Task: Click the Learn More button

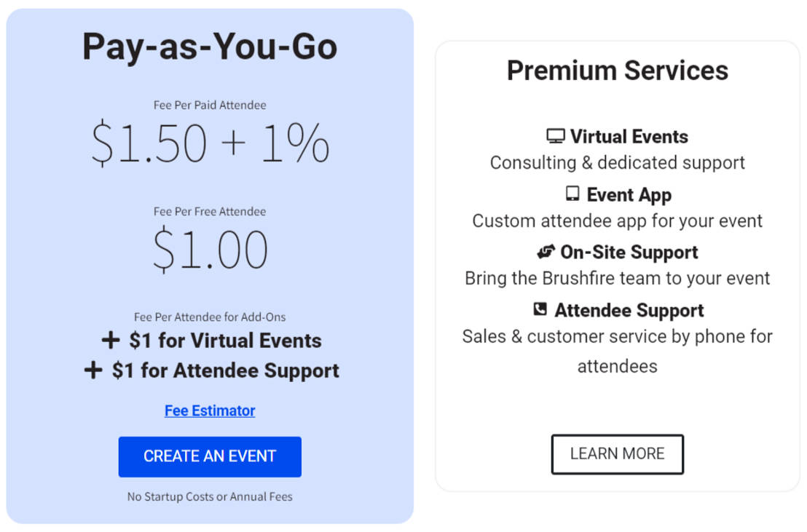Action: coord(617,454)
